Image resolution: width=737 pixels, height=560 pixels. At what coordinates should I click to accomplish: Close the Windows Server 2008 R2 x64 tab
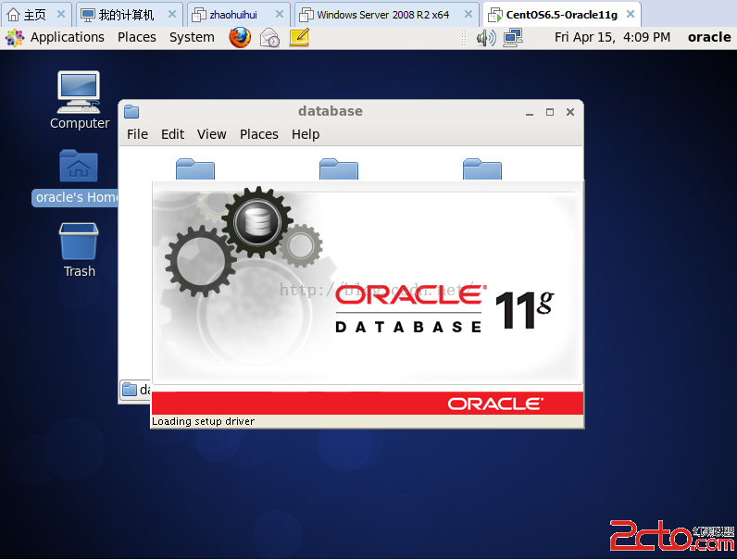468,15
